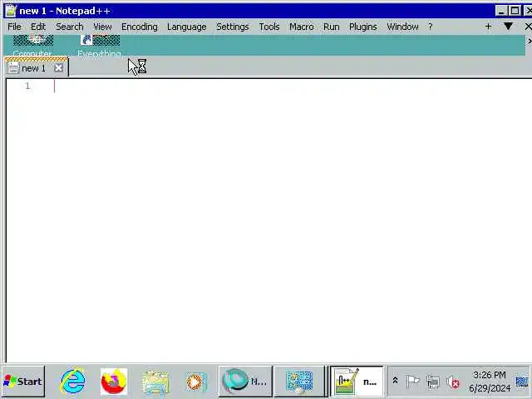This screenshot has height=399, width=532.
Task: Open the file explorer taskbar icon
Action: (x=155, y=382)
